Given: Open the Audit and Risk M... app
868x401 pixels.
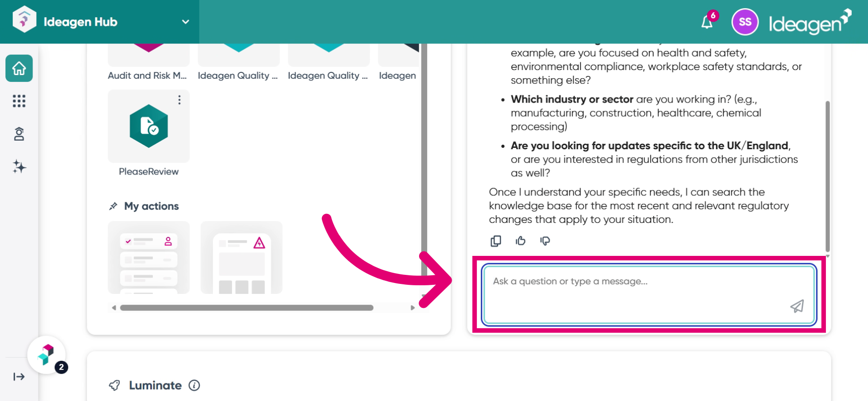Looking at the screenshot, I should click(x=147, y=75).
